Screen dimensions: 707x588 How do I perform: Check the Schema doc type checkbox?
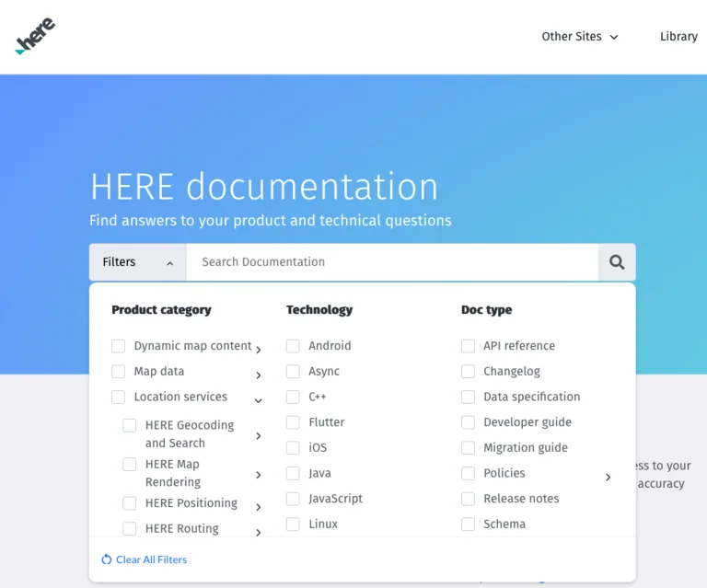468,525
